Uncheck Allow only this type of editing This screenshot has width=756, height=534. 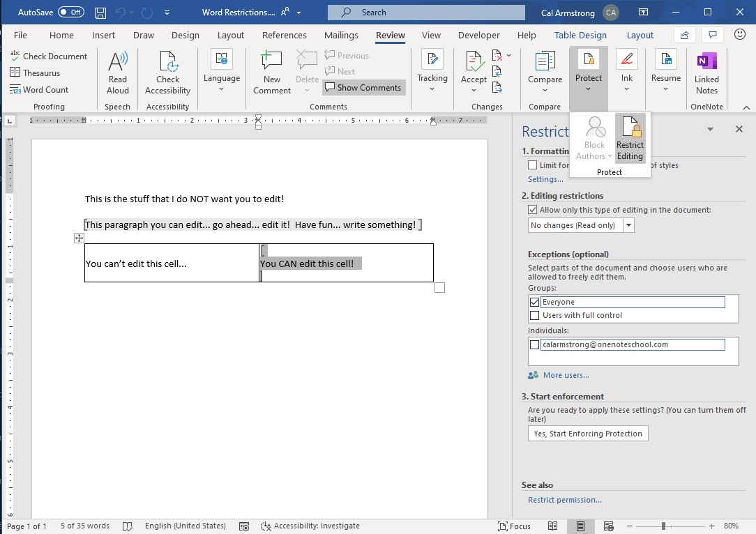[532, 210]
